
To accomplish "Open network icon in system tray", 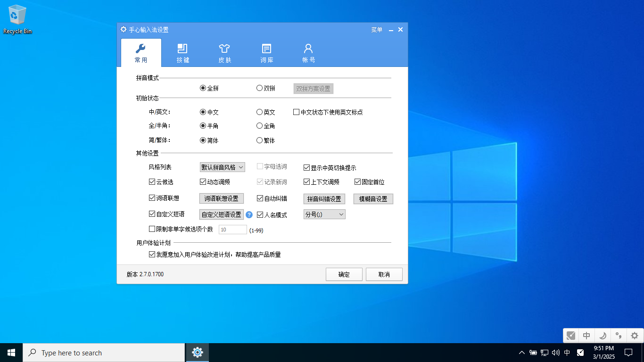I will (545, 353).
